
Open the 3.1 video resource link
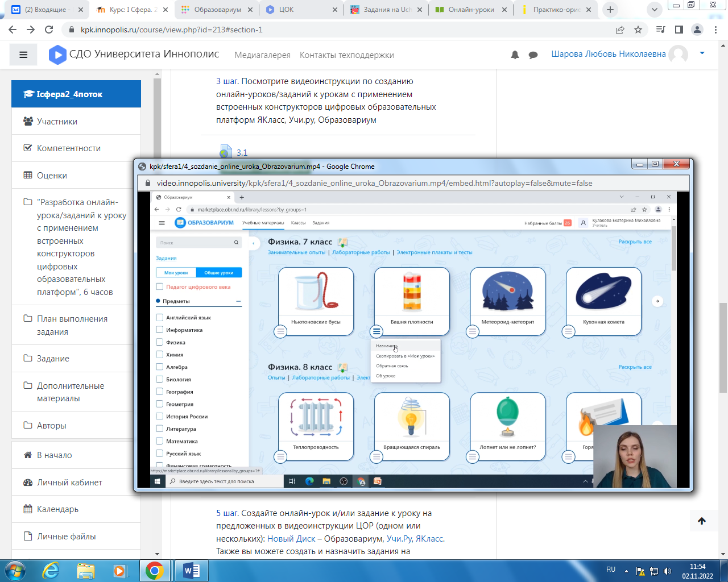pyautogui.click(x=242, y=152)
